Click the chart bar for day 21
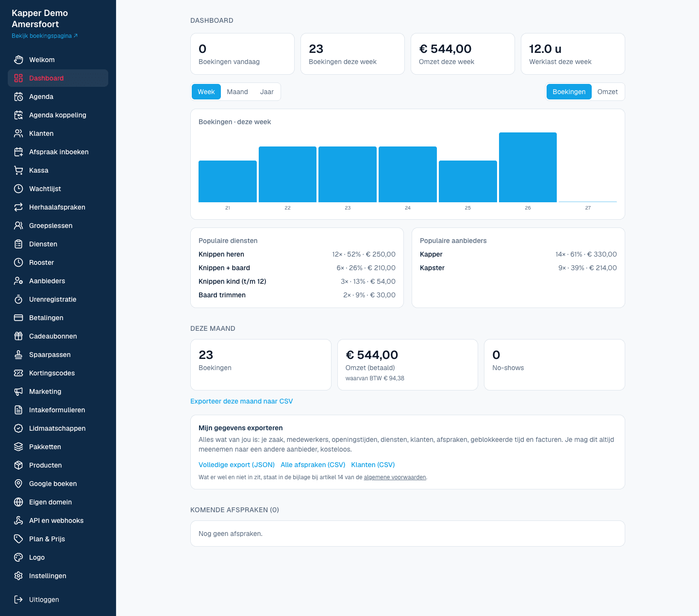Viewport: 699px width, 616px height. 228,181
